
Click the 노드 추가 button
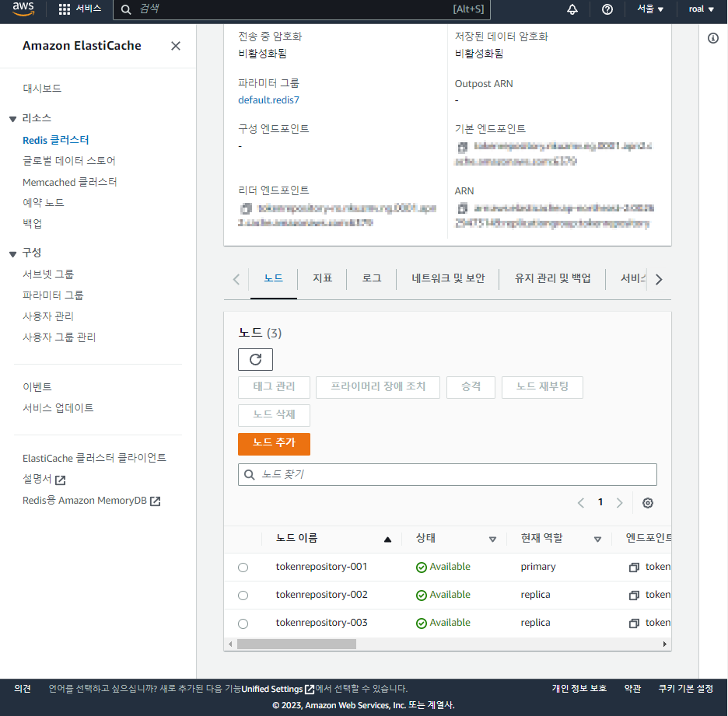coord(274,444)
